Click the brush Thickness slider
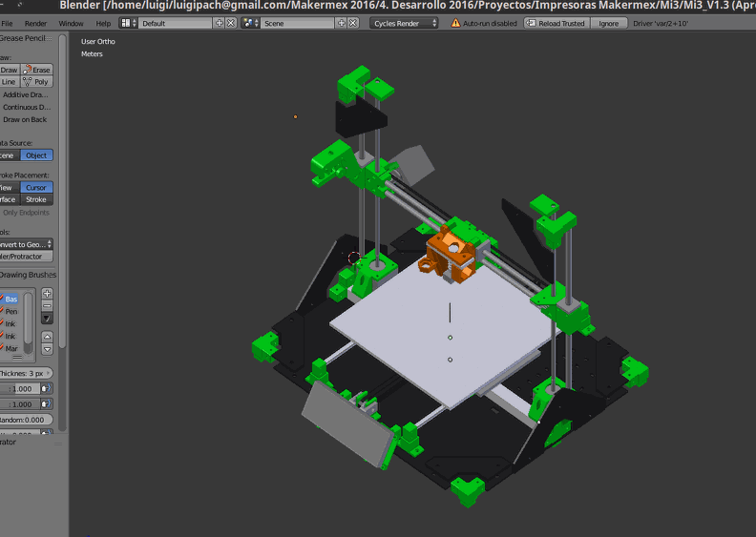Screen dimensions: 756x537 tap(26, 373)
